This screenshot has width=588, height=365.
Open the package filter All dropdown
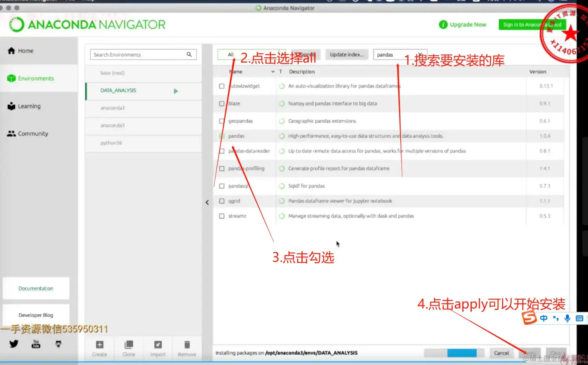tap(251, 55)
